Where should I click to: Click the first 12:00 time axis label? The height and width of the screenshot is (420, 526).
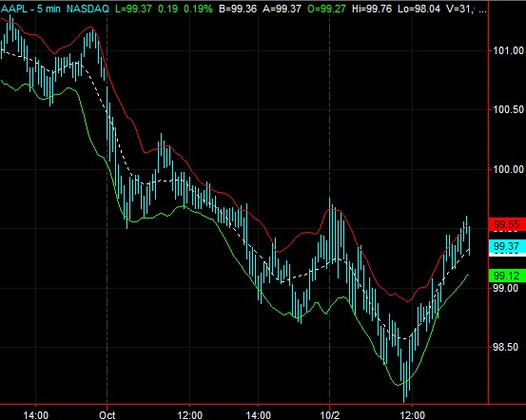(x=190, y=415)
